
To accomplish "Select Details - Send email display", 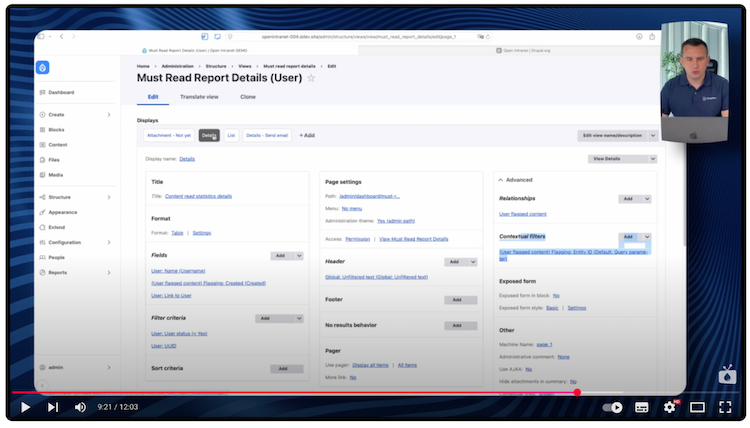I will tap(267, 135).
